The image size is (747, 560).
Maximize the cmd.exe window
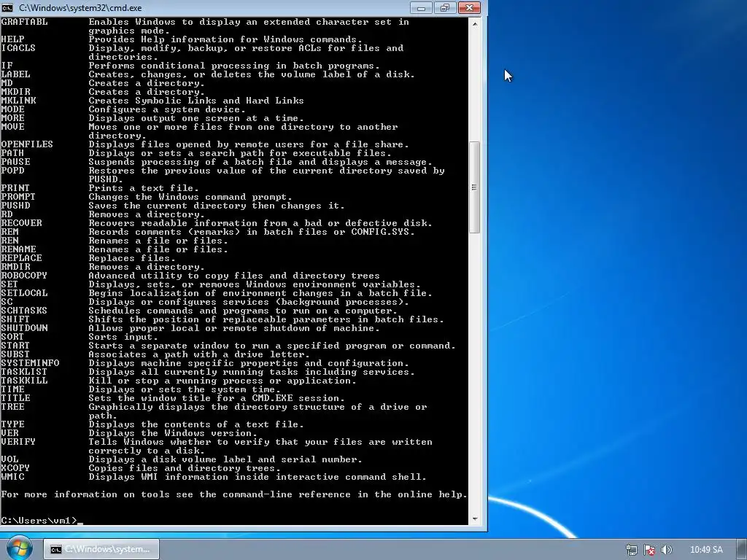pyautogui.click(x=444, y=7)
